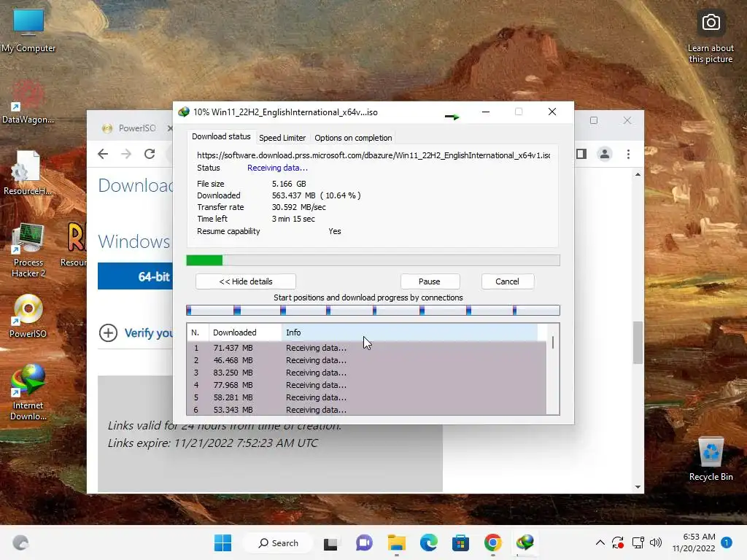Click the network tray icon

(638, 542)
